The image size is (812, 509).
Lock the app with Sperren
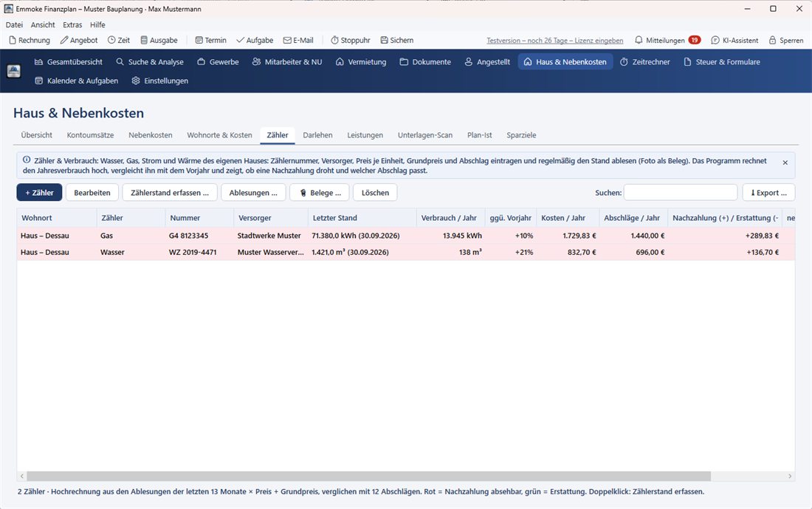786,40
